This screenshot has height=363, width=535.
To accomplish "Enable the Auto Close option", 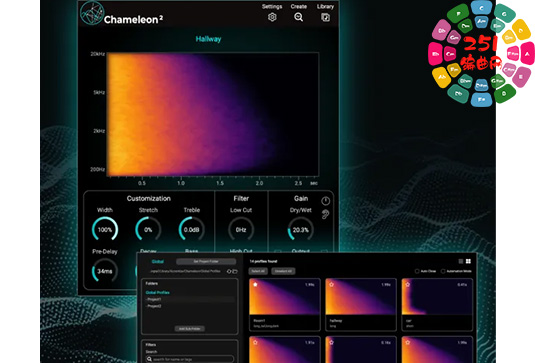I will coord(417,271).
